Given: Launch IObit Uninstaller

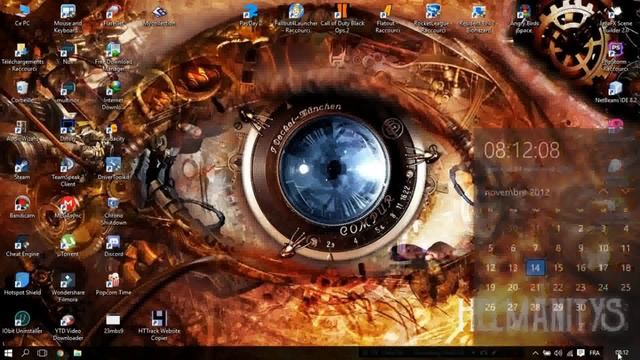Looking at the screenshot, I should click(22, 322).
